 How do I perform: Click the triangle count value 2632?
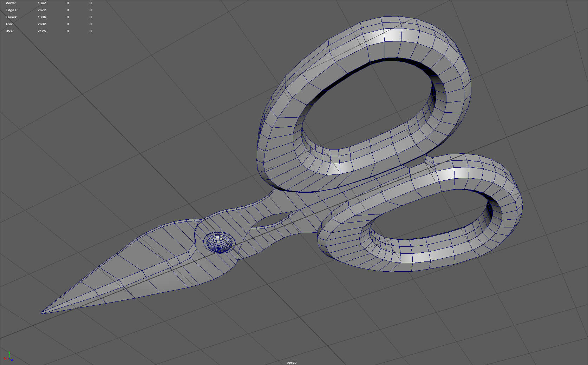[x=42, y=24]
